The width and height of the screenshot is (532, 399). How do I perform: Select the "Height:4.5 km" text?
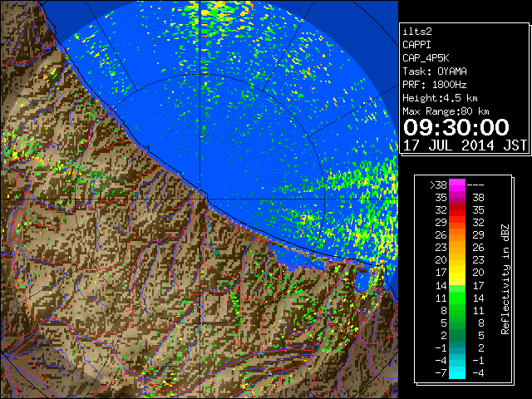[x=440, y=98]
